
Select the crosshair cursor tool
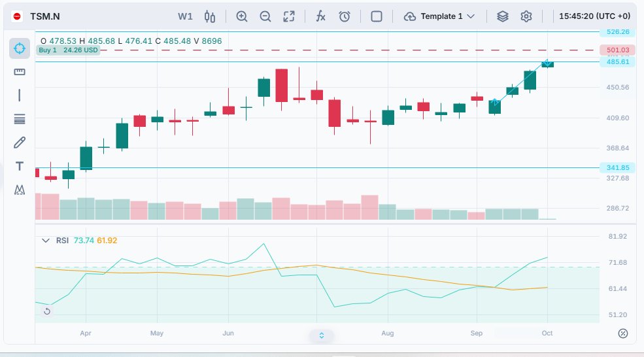tap(20, 48)
